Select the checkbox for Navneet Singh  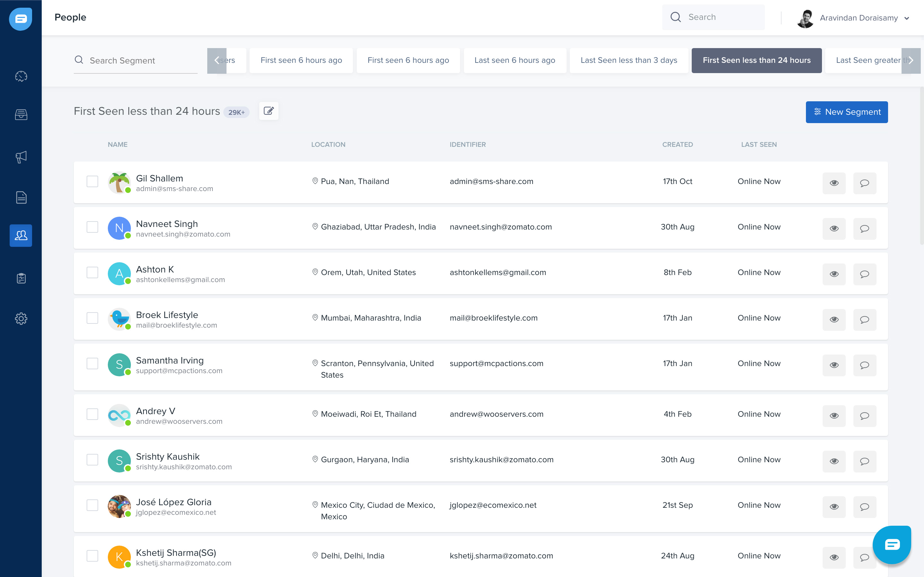click(92, 227)
